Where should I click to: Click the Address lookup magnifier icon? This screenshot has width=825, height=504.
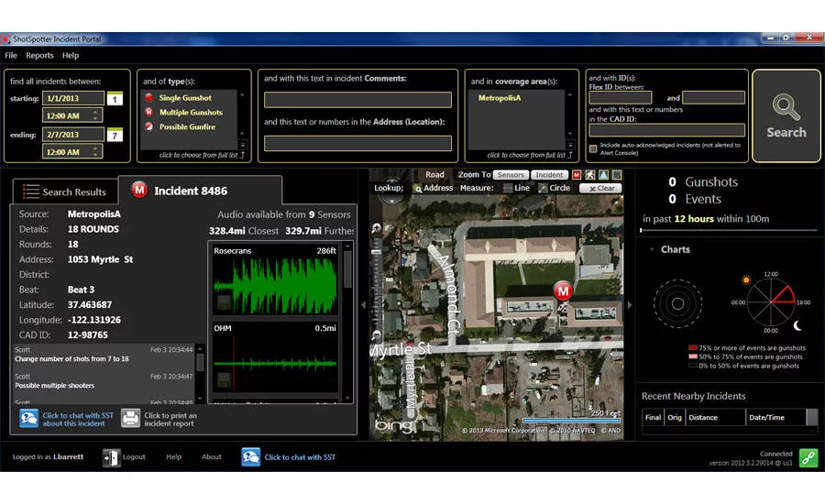pos(418,189)
